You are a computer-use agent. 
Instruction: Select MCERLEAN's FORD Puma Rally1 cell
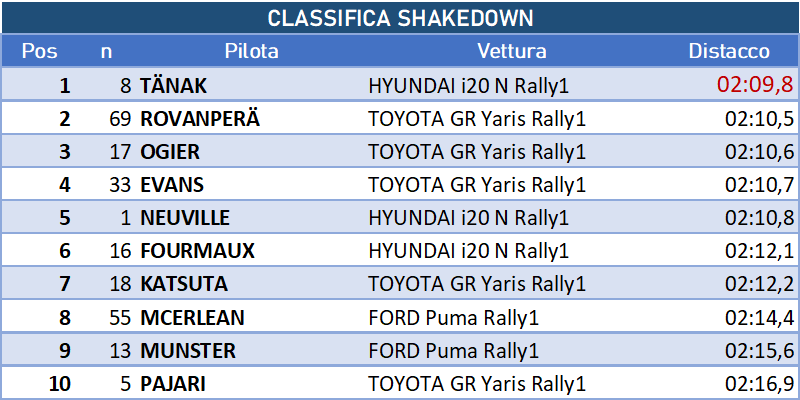[454, 318]
